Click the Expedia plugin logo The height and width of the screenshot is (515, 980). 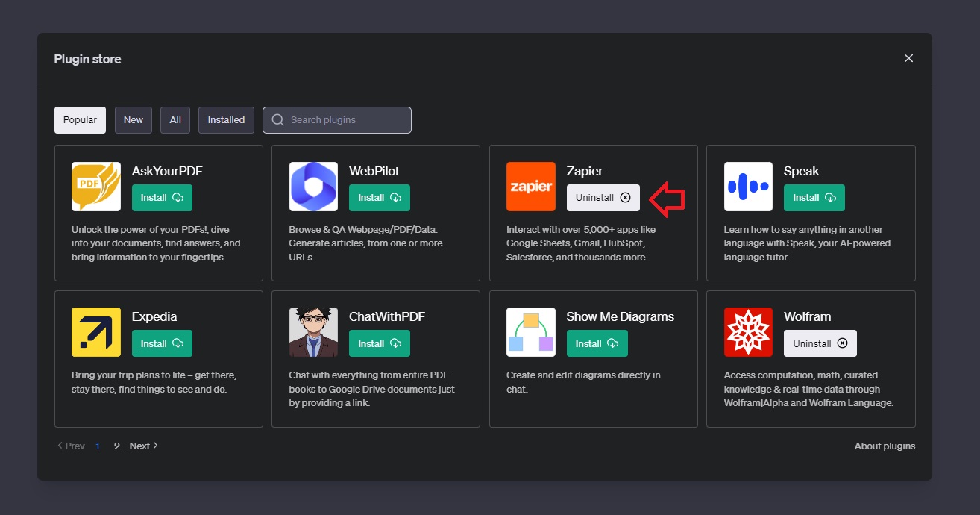96,332
